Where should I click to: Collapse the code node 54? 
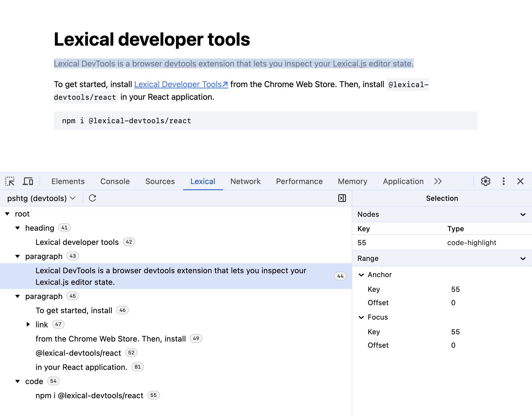click(x=18, y=381)
